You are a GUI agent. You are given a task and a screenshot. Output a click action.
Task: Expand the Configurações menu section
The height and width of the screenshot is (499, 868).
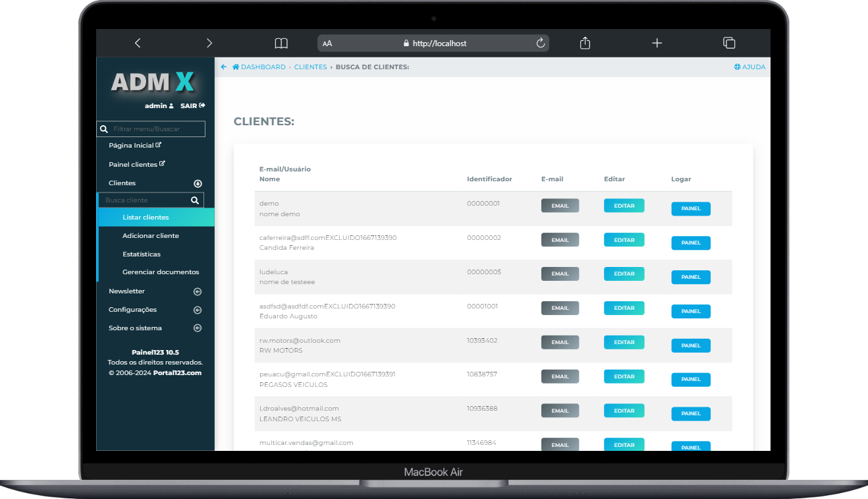click(198, 310)
